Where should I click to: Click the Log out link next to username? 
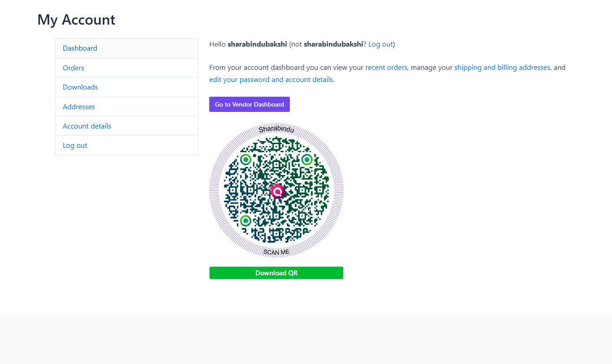(x=380, y=44)
